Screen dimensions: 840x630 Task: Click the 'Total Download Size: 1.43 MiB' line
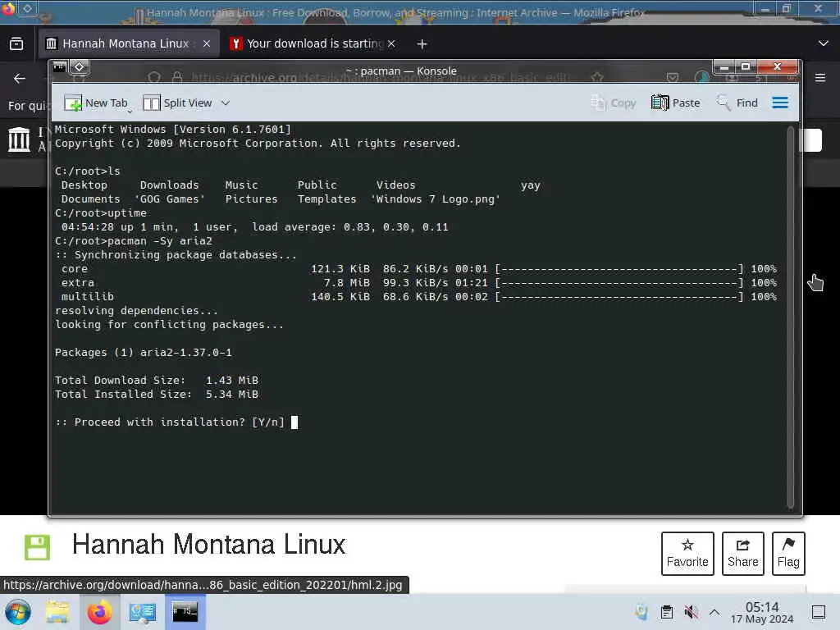tap(157, 381)
